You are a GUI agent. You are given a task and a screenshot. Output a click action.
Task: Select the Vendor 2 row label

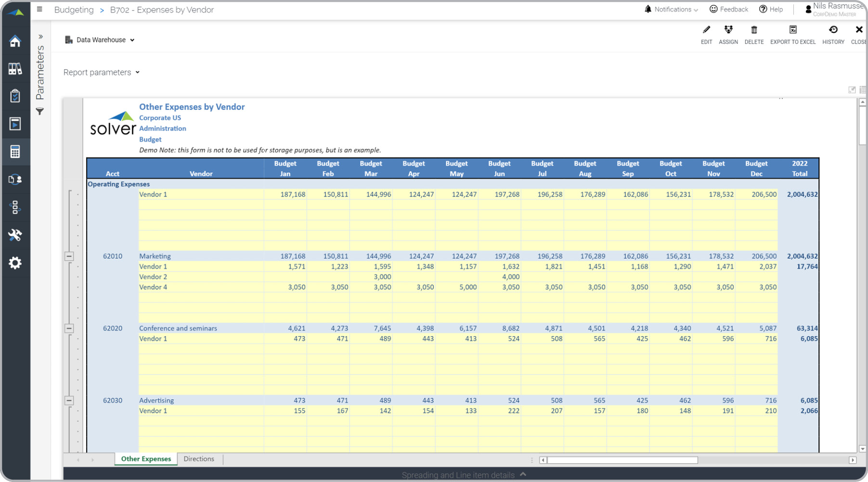pos(153,277)
